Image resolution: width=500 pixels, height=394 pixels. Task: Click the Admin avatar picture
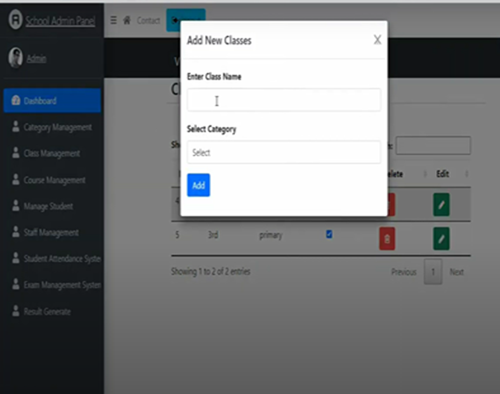[15, 58]
